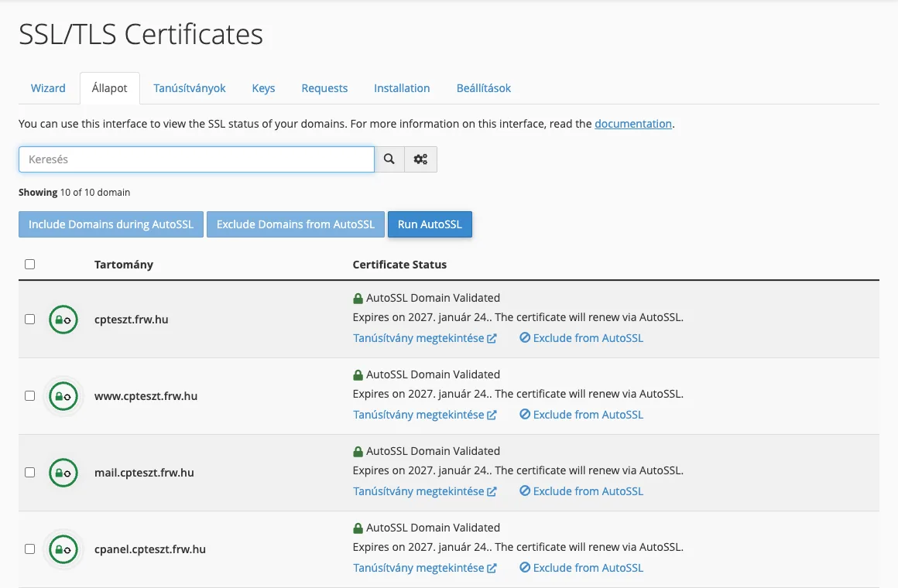898x588 pixels.
Task: Select the Állapot tab
Action: (x=109, y=88)
